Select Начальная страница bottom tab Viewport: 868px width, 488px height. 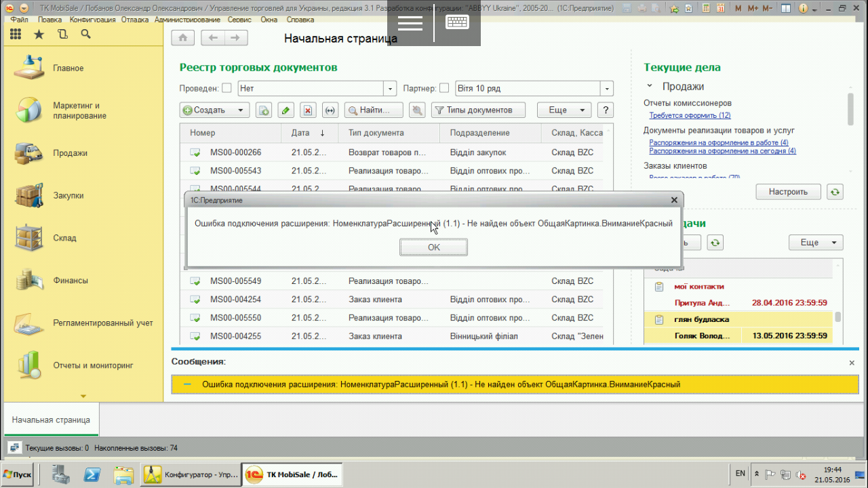(51, 420)
